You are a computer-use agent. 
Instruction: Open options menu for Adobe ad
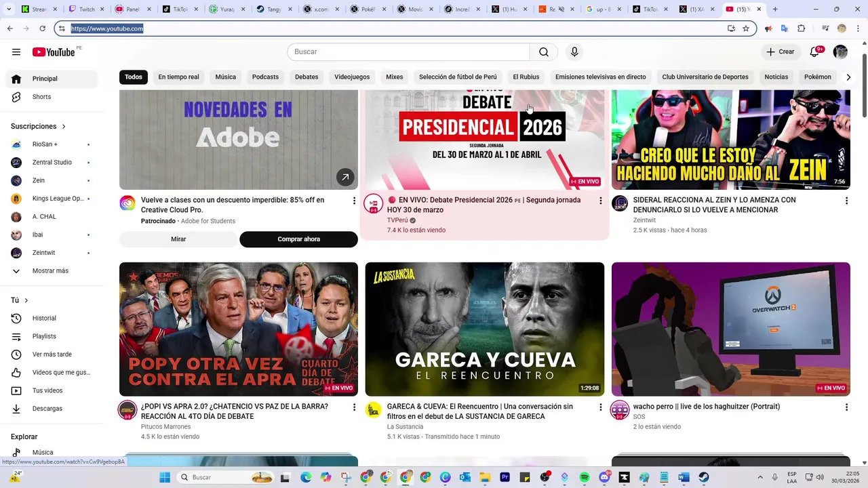[354, 201]
